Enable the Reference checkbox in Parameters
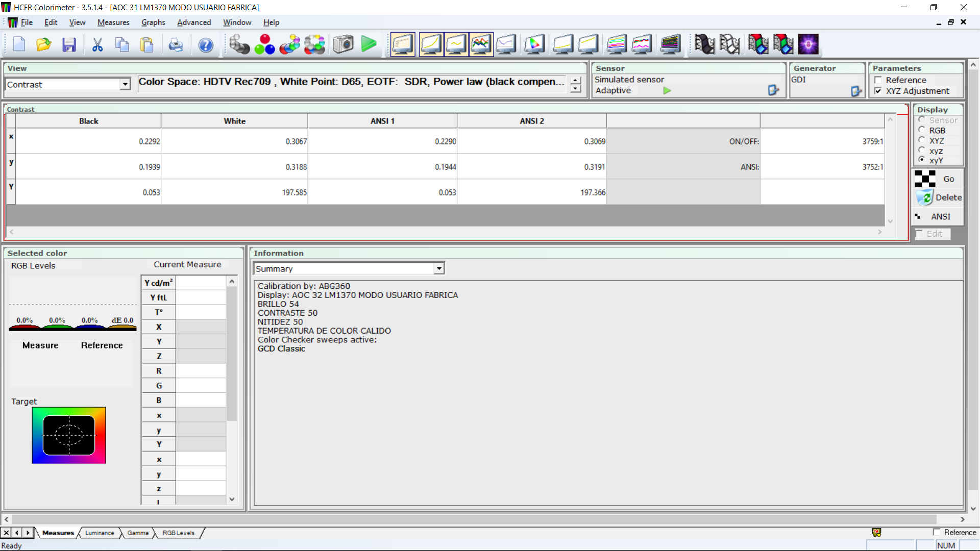 (x=878, y=80)
